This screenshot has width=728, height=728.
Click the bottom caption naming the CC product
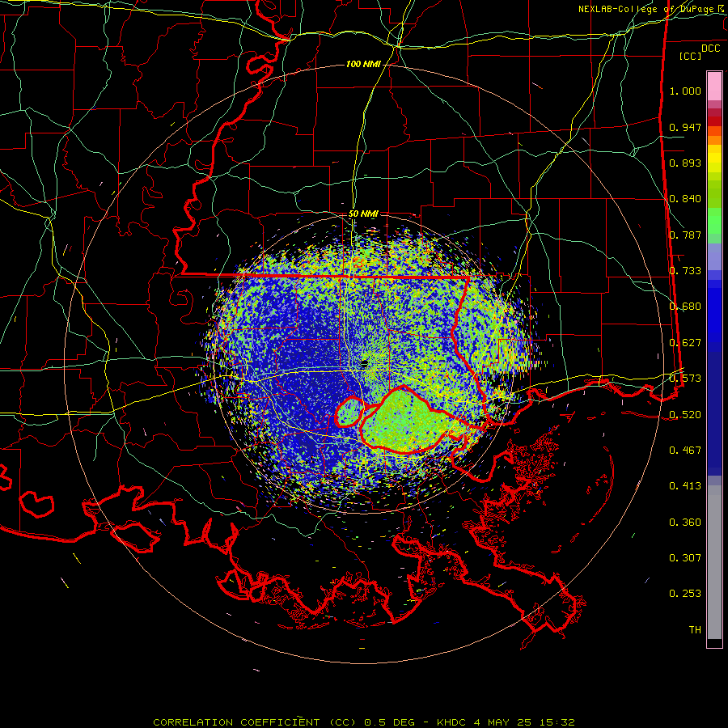pos(364,722)
